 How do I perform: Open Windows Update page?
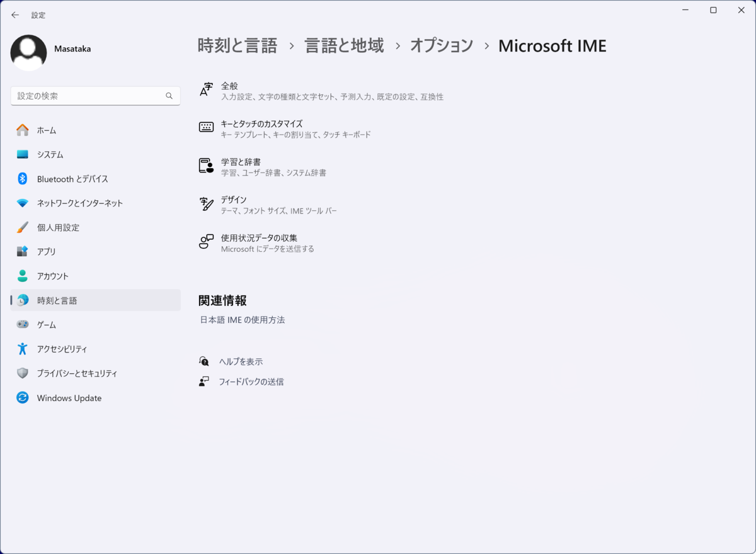(x=96, y=398)
